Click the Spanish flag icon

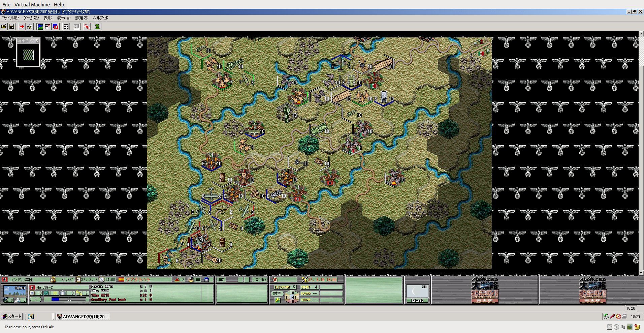(x=121, y=280)
